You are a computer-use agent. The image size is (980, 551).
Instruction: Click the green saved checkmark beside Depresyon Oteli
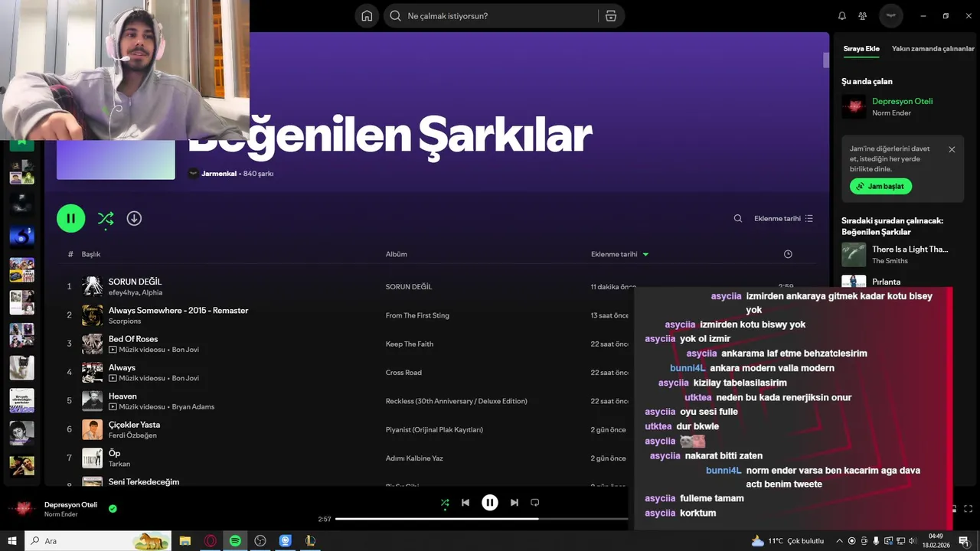click(113, 508)
